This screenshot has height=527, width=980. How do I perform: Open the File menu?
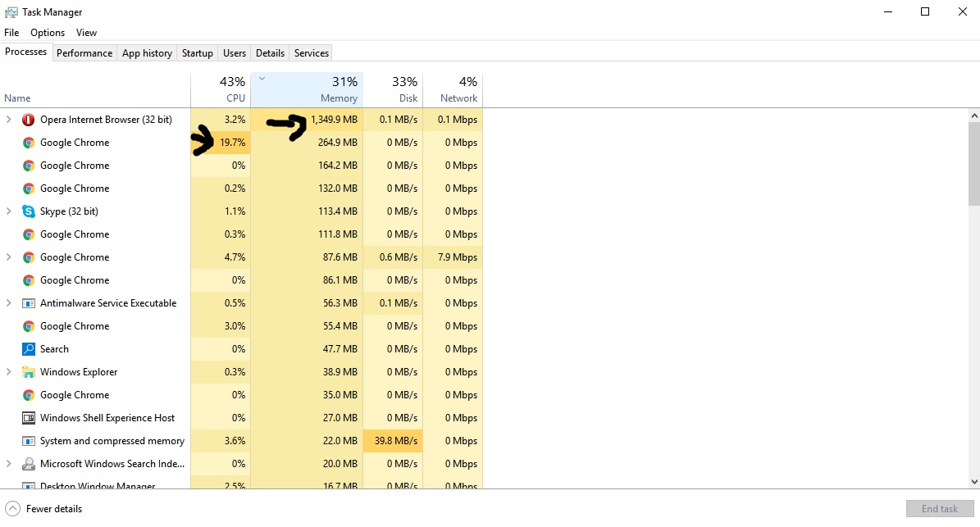click(11, 33)
